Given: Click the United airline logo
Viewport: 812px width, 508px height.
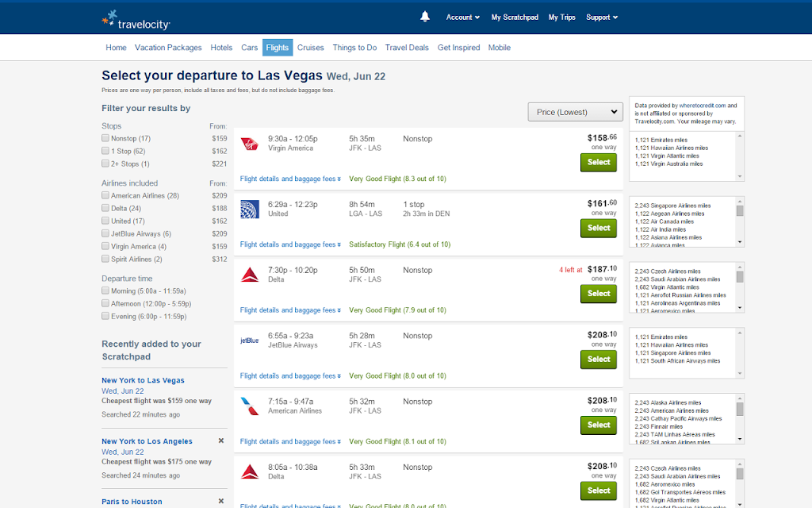Looking at the screenshot, I should click(x=250, y=210).
